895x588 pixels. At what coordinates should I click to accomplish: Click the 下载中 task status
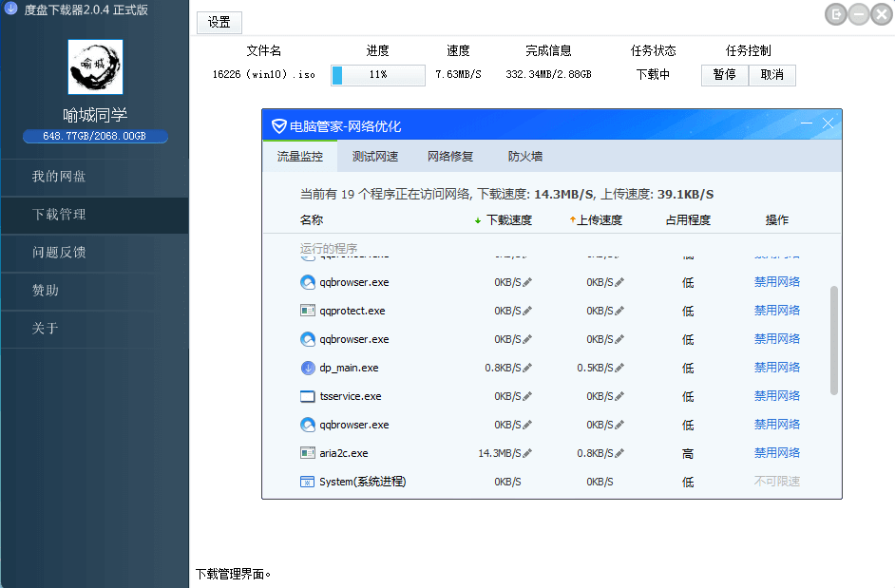tap(653, 75)
